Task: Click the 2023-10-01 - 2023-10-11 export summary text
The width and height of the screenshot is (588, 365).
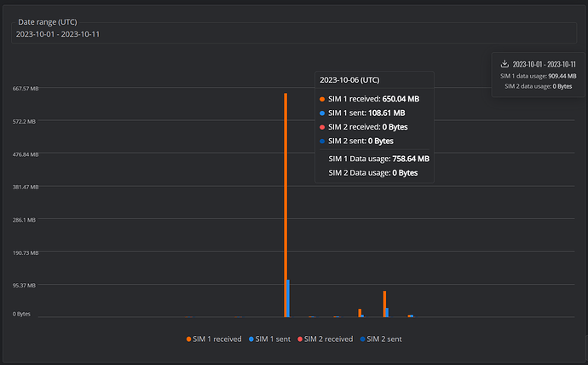Action: 545,64
